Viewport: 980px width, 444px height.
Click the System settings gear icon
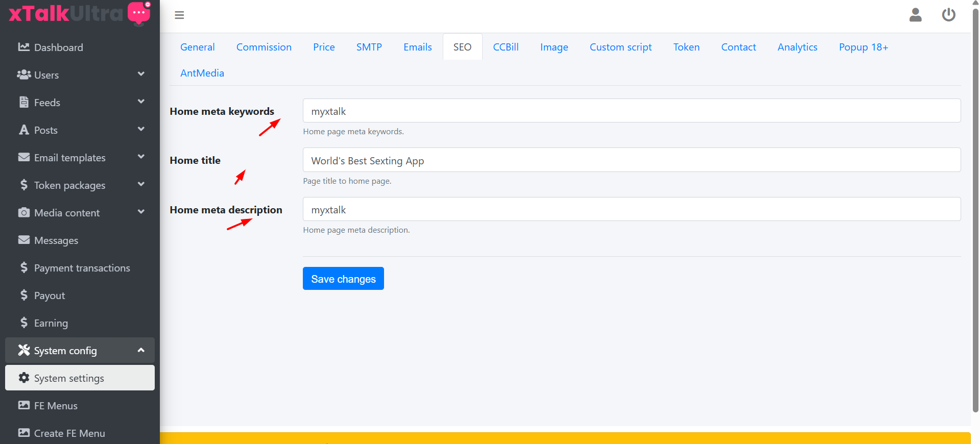coord(23,378)
